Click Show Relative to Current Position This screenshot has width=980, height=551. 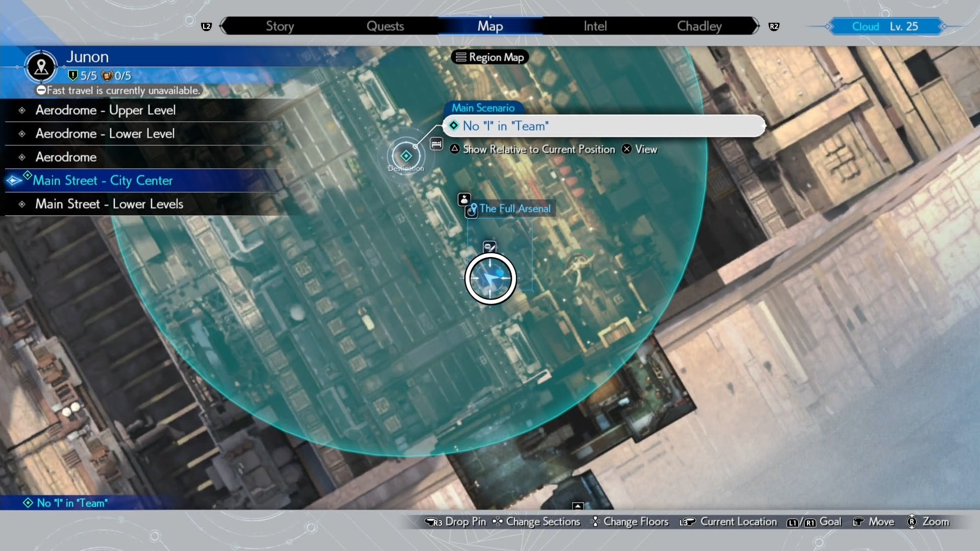(x=532, y=149)
